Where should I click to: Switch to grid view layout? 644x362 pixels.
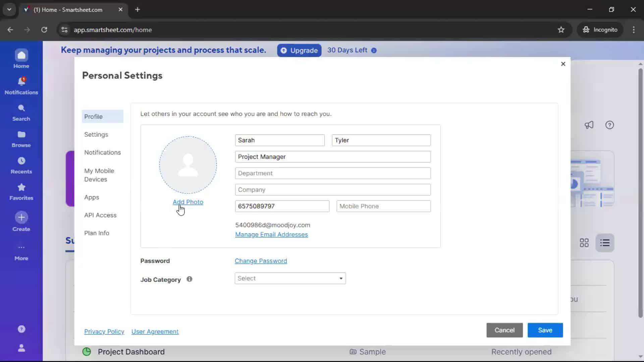tap(584, 242)
